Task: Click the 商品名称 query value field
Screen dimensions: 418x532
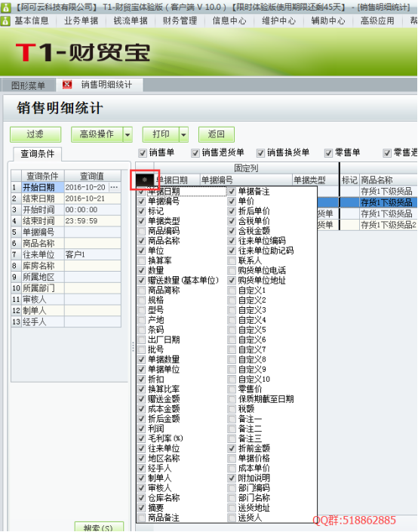Action: tap(92, 243)
